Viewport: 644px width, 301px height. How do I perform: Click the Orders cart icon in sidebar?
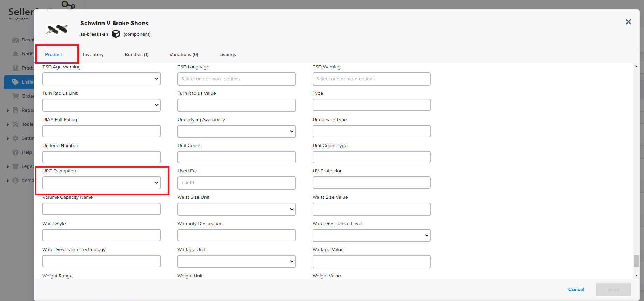15,96
